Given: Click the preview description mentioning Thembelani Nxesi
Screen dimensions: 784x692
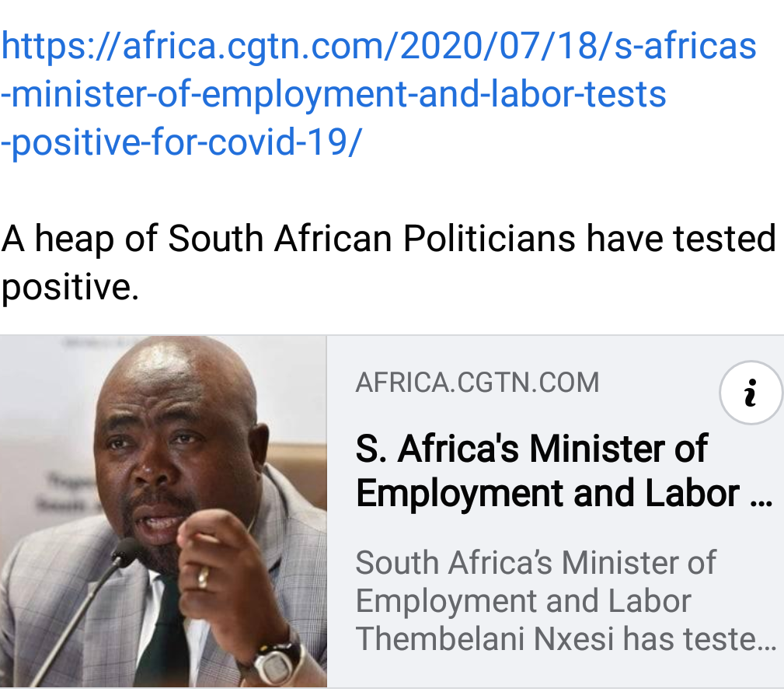Looking at the screenshot, I should tap(563, 638).
